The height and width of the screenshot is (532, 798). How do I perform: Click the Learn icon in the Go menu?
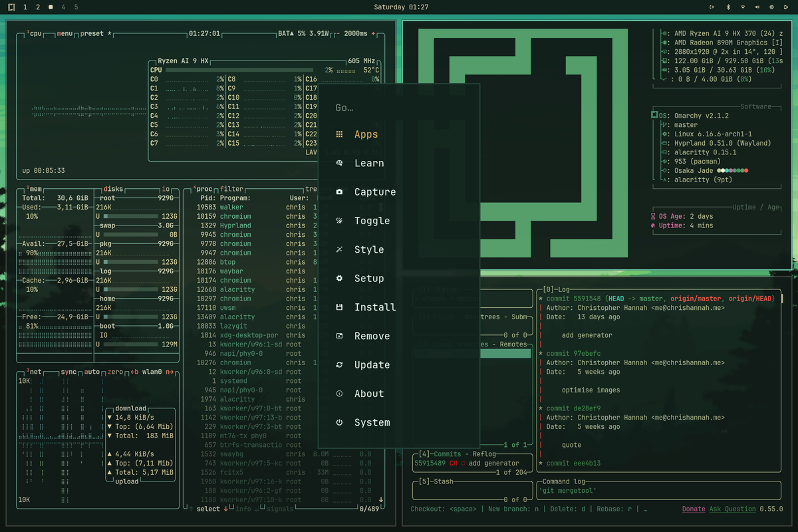[x=339, y=163]
